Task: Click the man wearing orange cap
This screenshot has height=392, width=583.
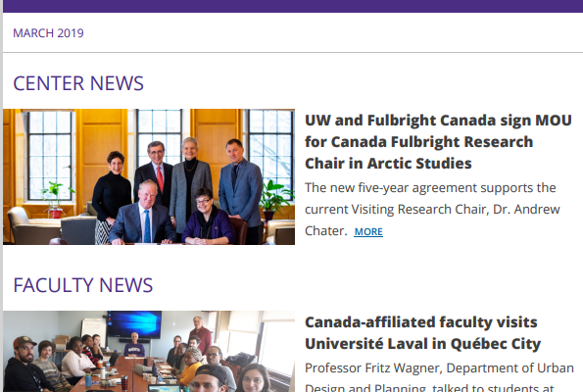Action: click(x=26, y=365)
